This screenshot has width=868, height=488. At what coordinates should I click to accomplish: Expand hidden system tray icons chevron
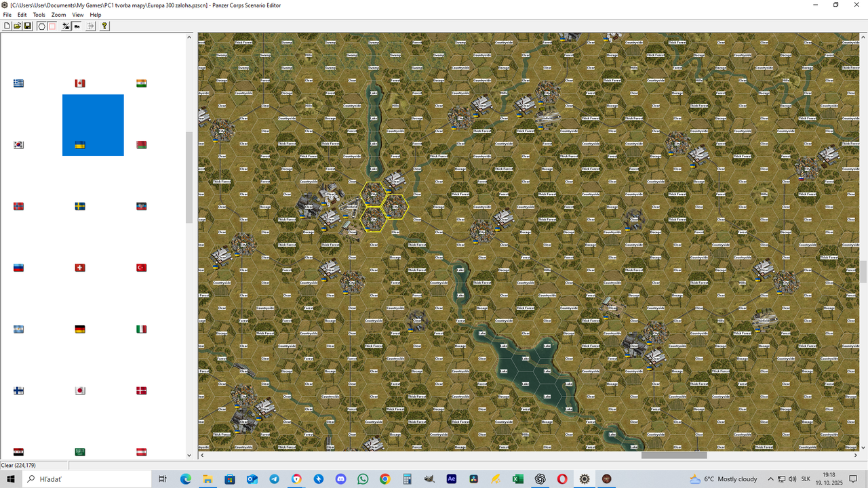coord(771,479)
